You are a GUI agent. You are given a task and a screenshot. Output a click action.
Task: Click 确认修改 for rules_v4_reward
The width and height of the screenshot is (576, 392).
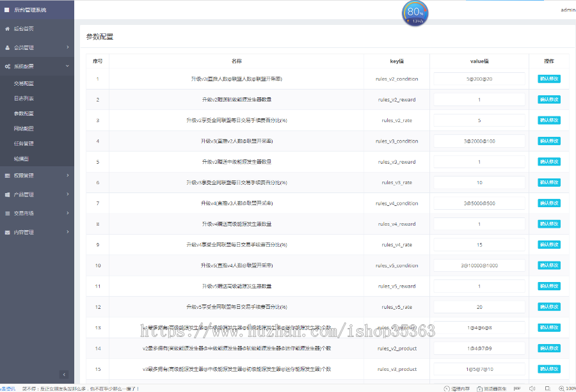click(549, 224)
